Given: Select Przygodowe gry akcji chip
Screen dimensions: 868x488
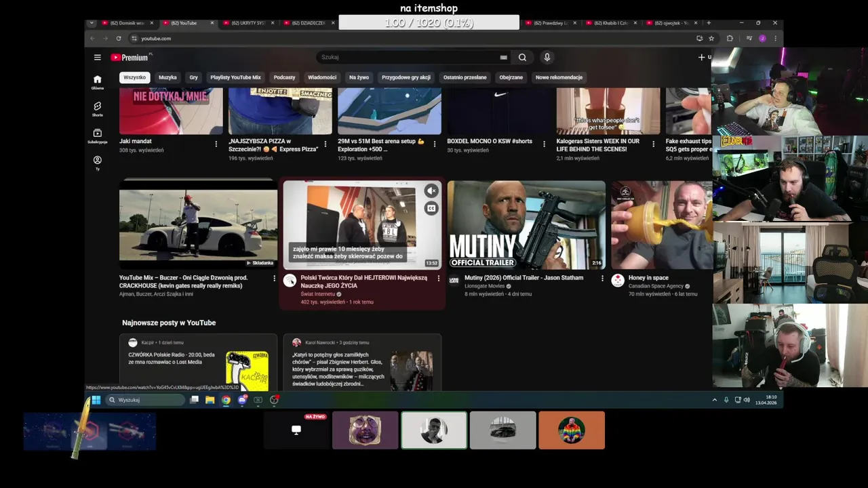Looking at the screenshot, I should [406, 77].
